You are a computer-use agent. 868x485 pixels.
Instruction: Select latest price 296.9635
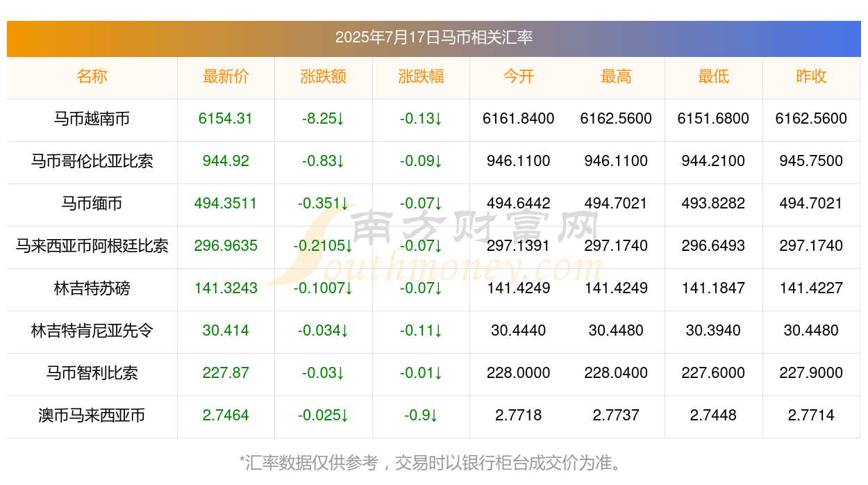(226, 246)
